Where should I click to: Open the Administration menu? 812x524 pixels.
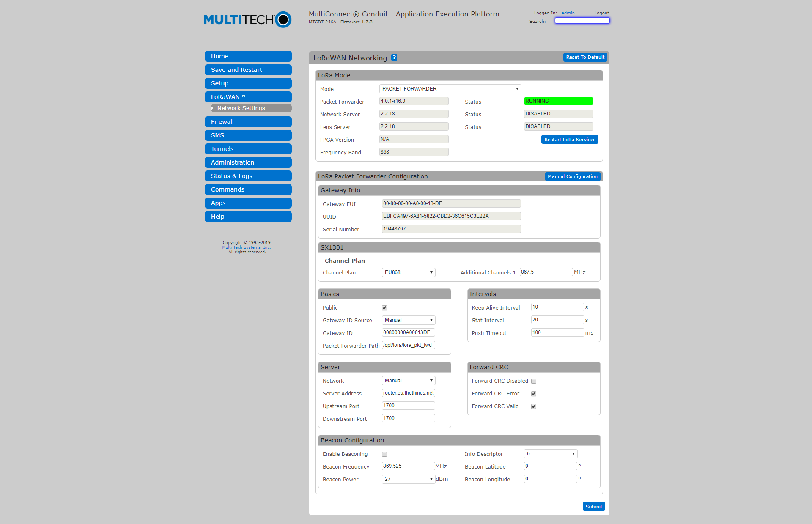(x=248, y=162)
